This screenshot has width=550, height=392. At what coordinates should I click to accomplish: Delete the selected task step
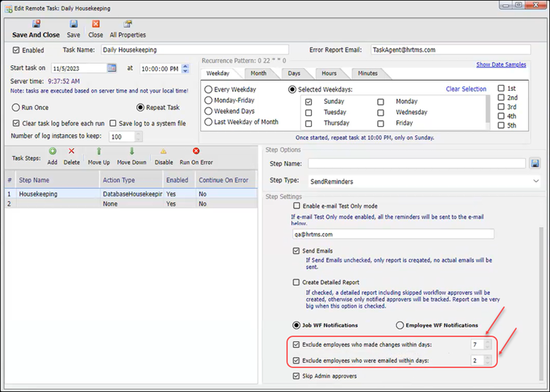tap(71, 151)
